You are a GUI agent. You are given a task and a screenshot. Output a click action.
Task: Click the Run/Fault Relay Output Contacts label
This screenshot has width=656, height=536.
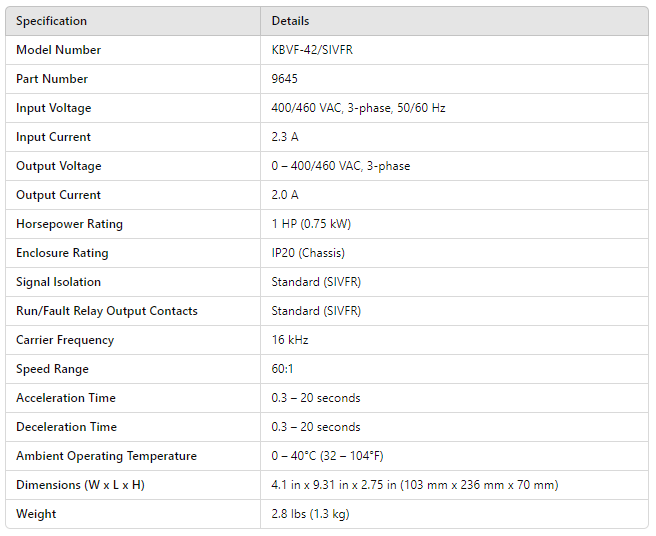pyautogui.click(x=107, y=311)
